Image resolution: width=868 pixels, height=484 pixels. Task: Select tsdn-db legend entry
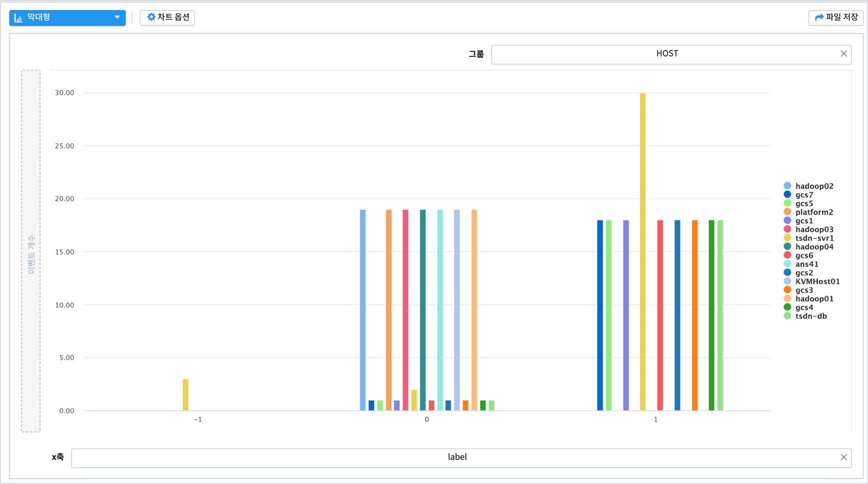pyautogui.click(x=805, y=316)
